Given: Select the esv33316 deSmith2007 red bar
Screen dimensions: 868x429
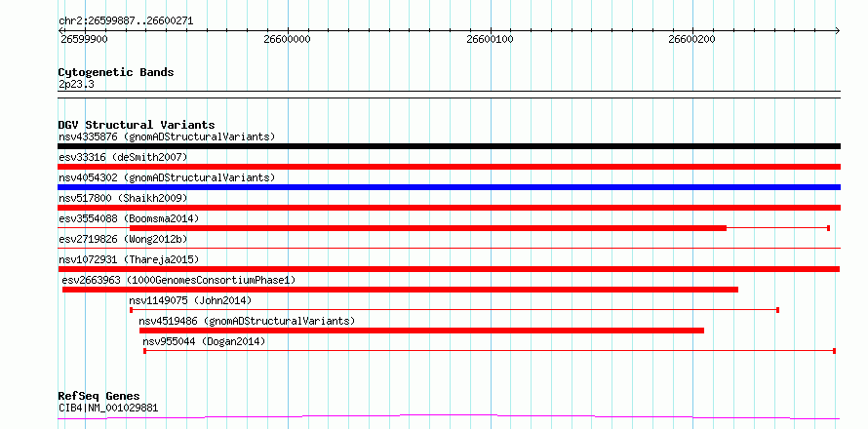Looking at the screenshot, I should 449,167.
